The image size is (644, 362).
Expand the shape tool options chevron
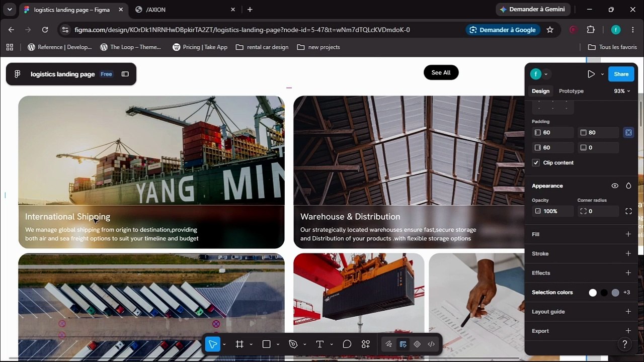coord(278,344)
